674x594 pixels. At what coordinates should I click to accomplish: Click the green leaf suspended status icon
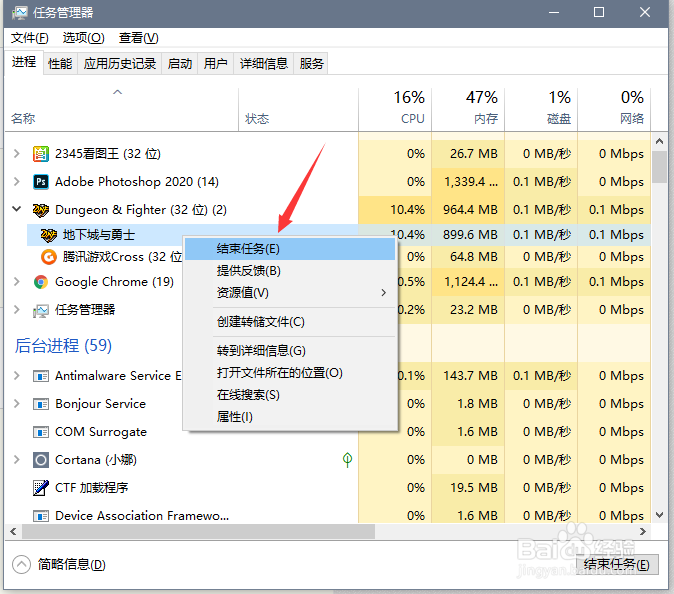point(347,459)
